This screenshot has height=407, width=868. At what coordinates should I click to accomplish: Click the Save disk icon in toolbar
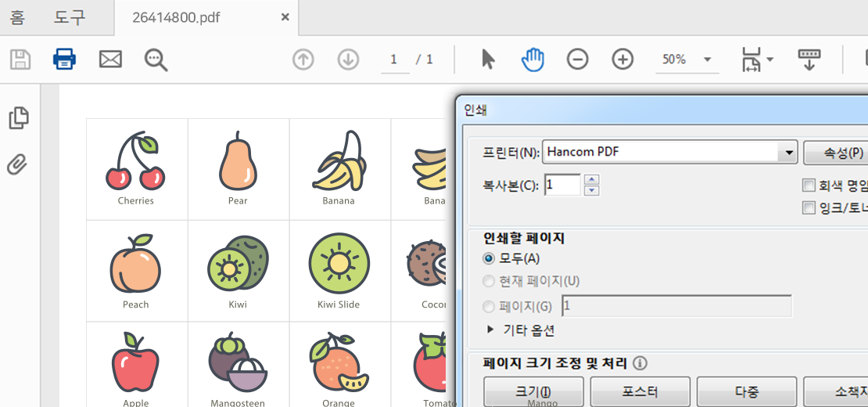point(20,59)
